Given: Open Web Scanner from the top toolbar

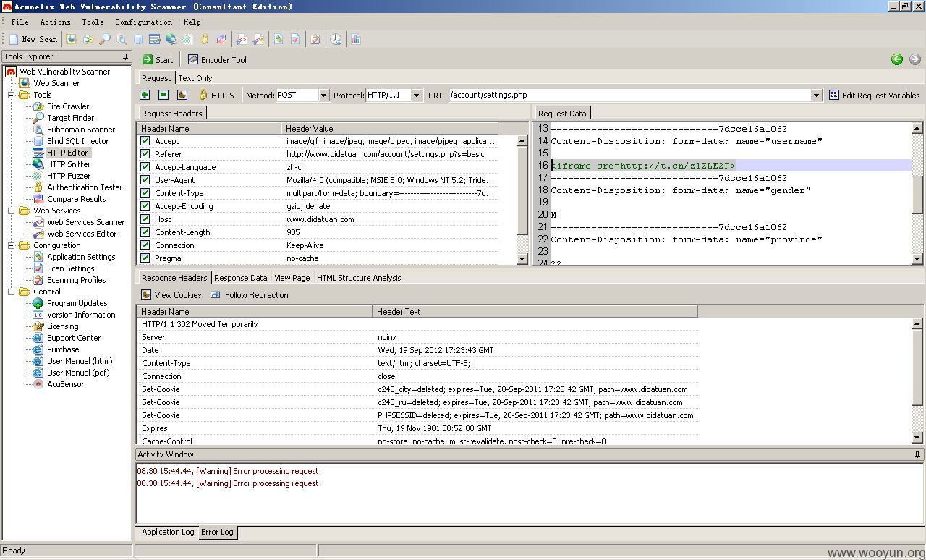Looking at the screenshot, I should point(72,39).
